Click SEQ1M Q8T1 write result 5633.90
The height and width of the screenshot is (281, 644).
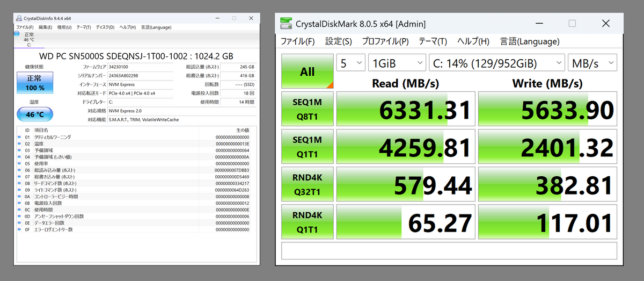click(547, 109)
